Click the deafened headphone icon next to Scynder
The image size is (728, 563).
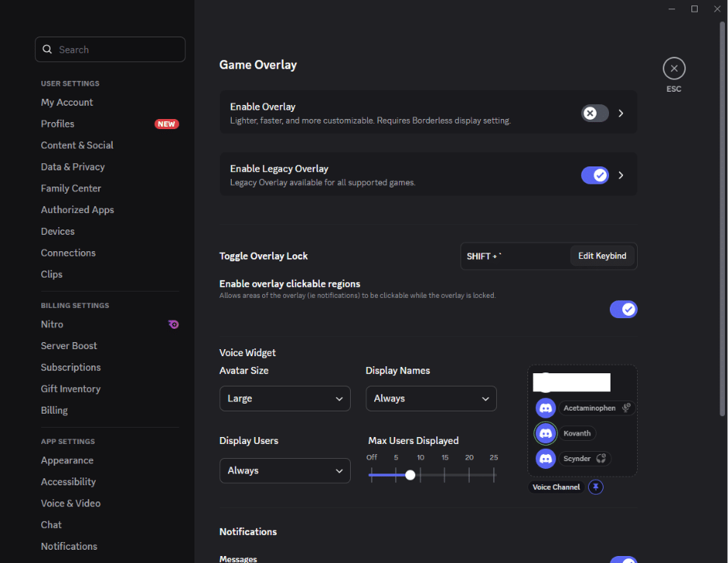601,459
